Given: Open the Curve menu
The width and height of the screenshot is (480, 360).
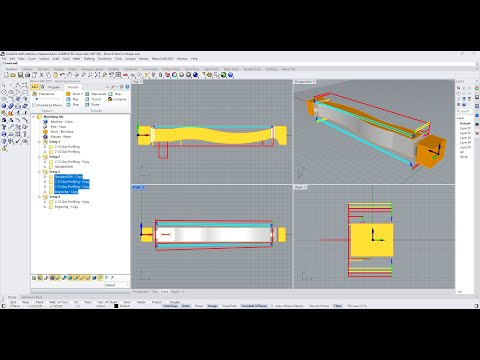Looking at the screenshot, I should (x=32, y=59).
